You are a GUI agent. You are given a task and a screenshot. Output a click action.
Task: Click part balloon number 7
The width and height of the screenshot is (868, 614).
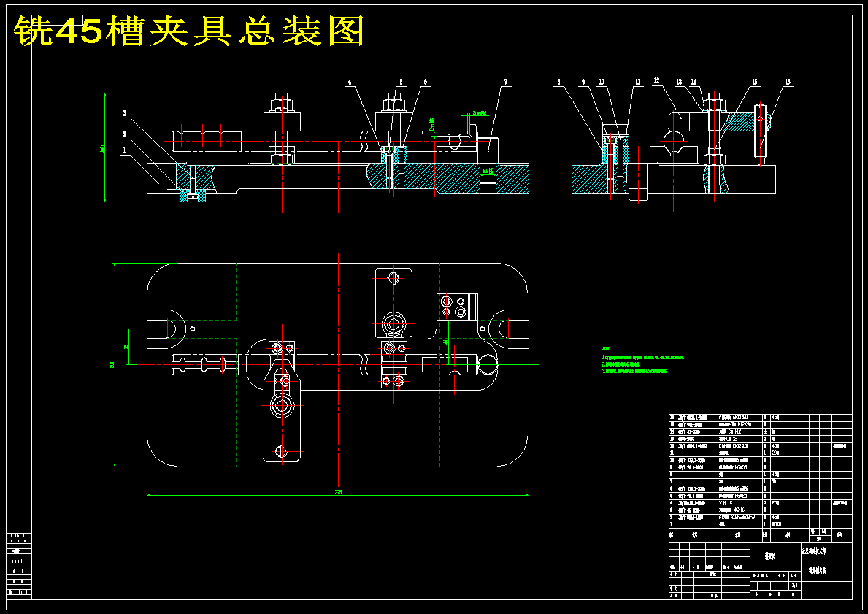pyautogui.click(x=505, y=82)
